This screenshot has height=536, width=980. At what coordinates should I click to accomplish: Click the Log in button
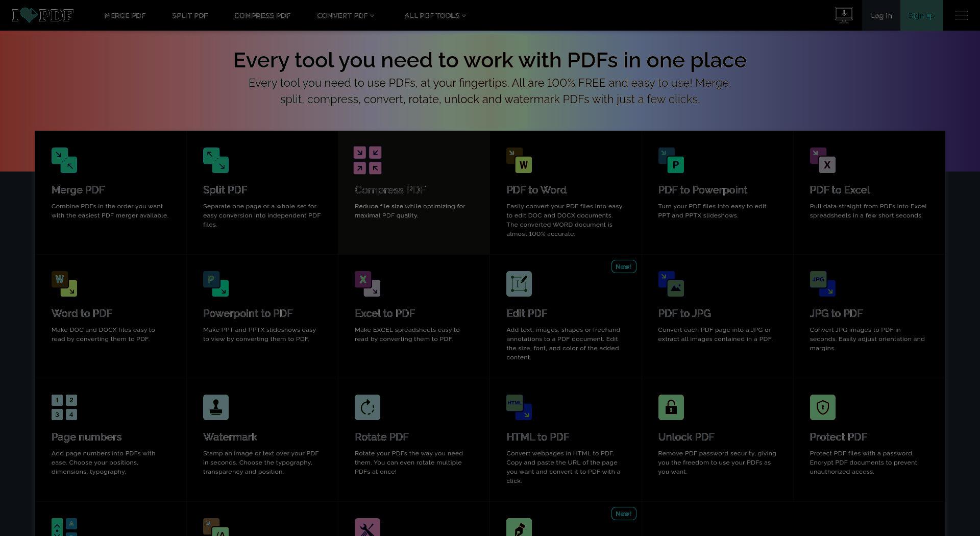click(881, 15)
